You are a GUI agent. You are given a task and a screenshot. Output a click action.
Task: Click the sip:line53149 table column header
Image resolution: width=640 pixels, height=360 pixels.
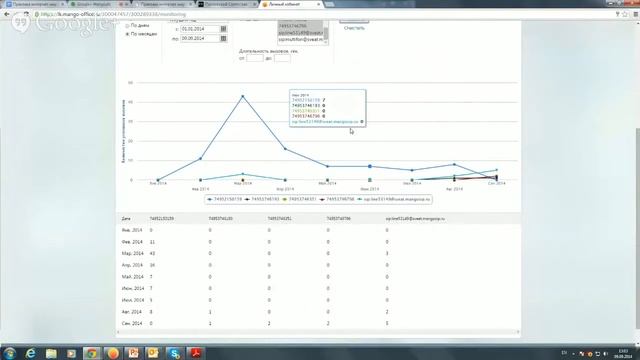(x=415, y=219)
